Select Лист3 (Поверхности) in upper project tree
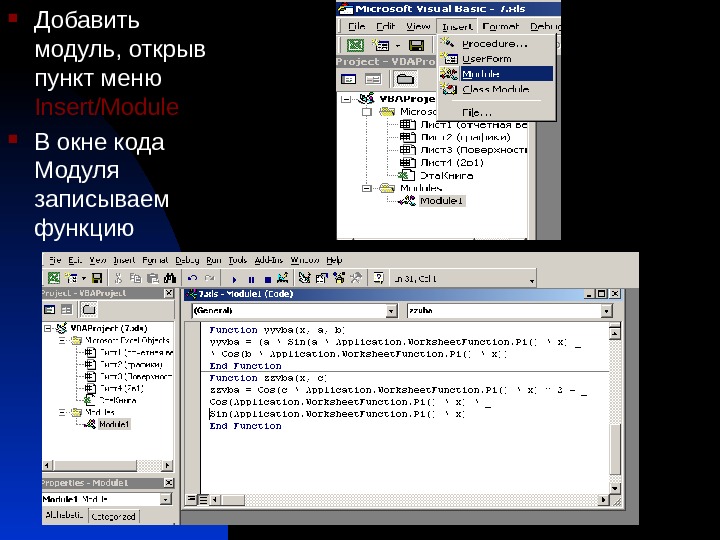The width and height of the screenshot is (720, 540). (473, 150)
